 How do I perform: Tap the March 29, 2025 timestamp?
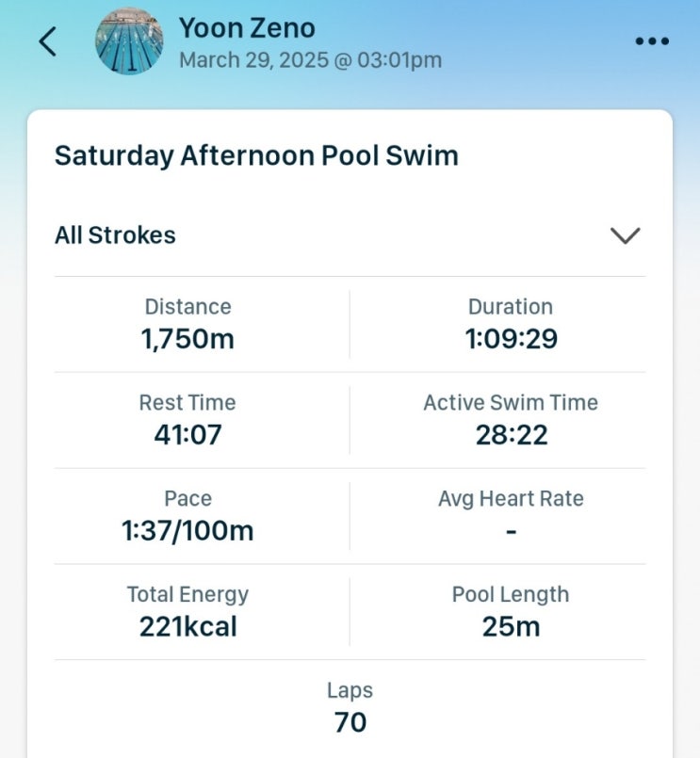click(x=310, y=60)
